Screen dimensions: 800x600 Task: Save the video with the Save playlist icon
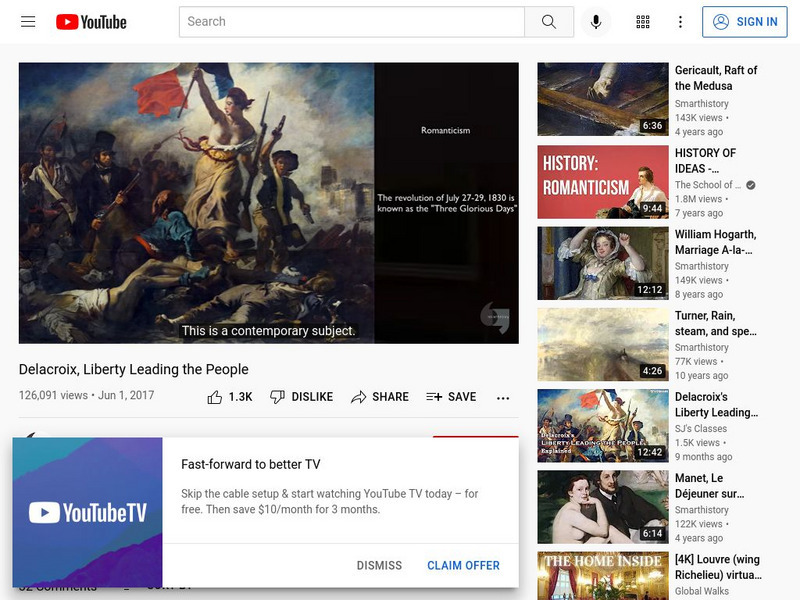(x=449, y=396)
